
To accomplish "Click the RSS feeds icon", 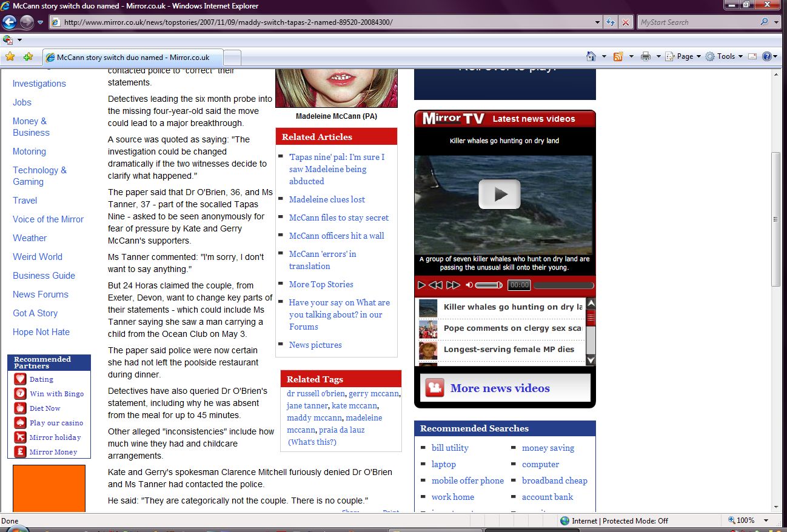I will tap(618, 56).
